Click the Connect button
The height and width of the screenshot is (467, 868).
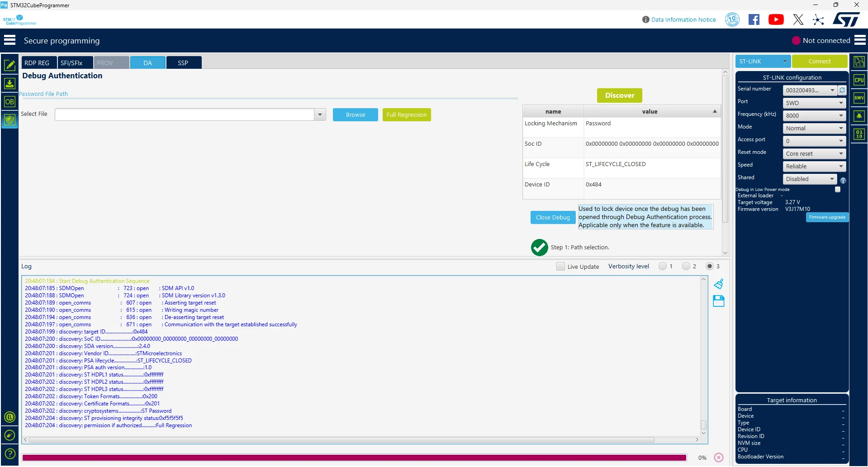point(819,61)
